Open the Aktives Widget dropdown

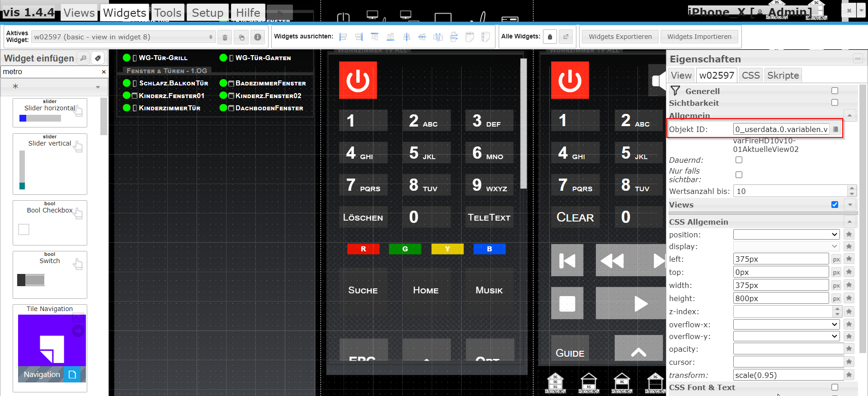[x=123, y=37]
